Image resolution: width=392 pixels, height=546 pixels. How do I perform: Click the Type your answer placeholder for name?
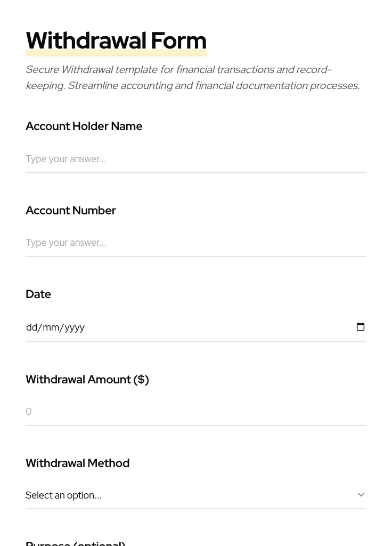(x=66, y=159)
